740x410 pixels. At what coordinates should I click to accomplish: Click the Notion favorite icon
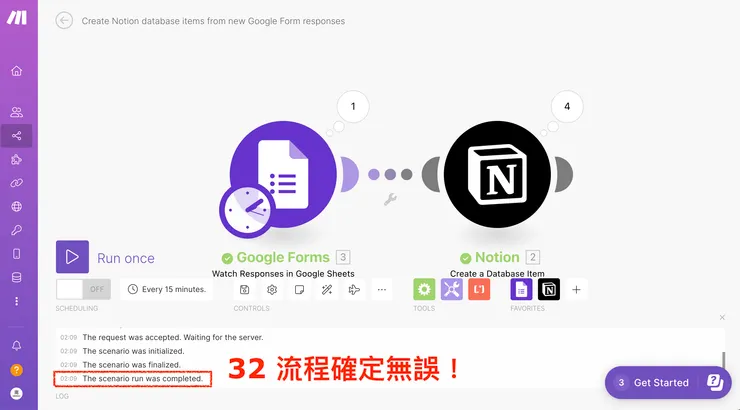click(x=549, y=289)
